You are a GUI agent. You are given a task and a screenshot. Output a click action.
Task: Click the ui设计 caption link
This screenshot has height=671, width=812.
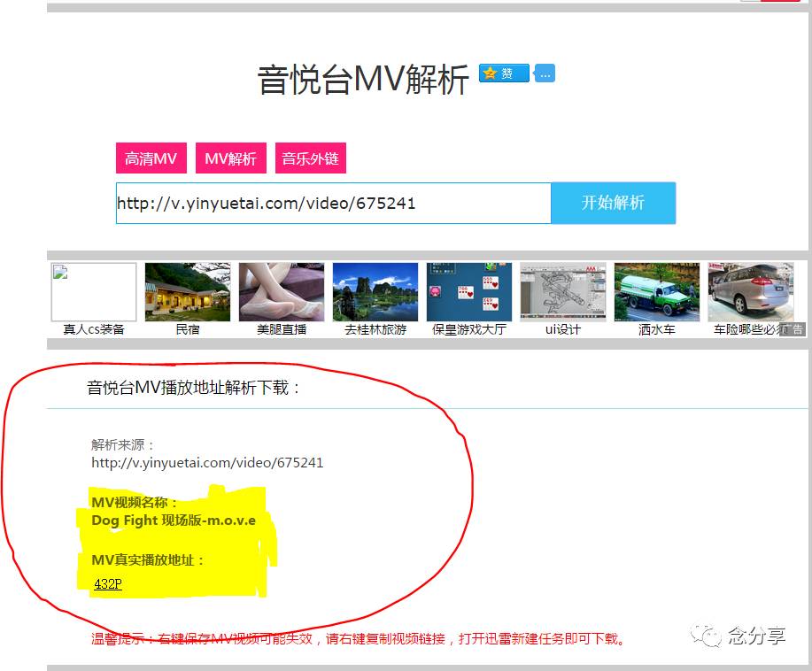(563, 329)
